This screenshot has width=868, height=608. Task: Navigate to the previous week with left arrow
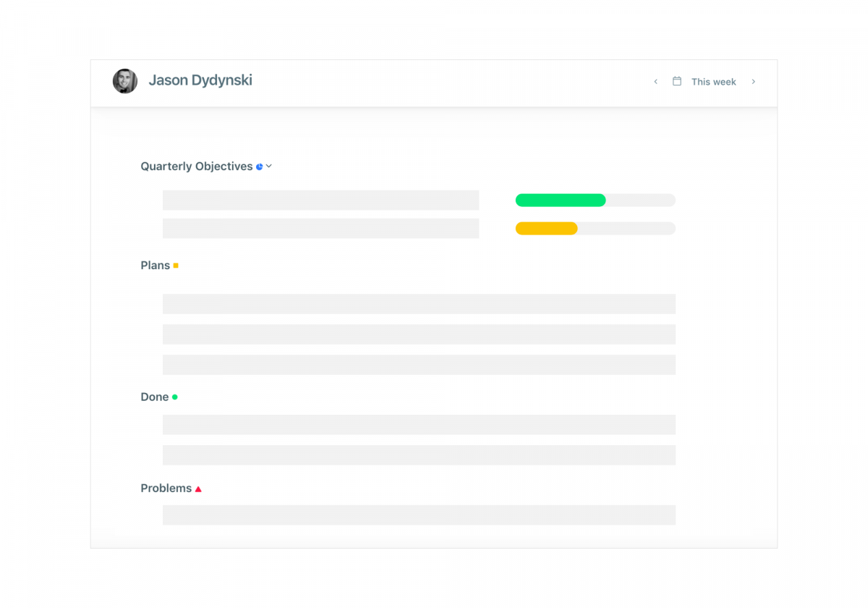tap(655, 82)
